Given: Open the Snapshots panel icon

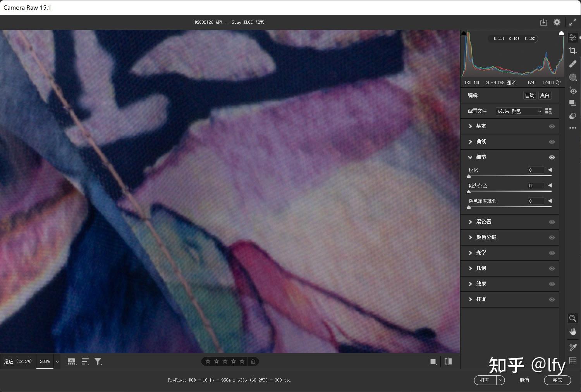Looking at the screenshot, I should tap(573, 103).
